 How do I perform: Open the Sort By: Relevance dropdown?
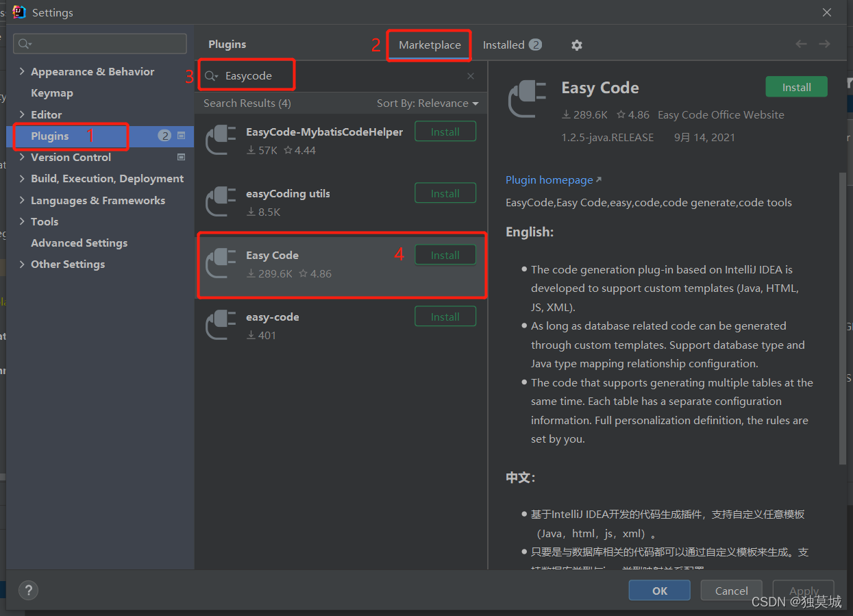point(428,103)
